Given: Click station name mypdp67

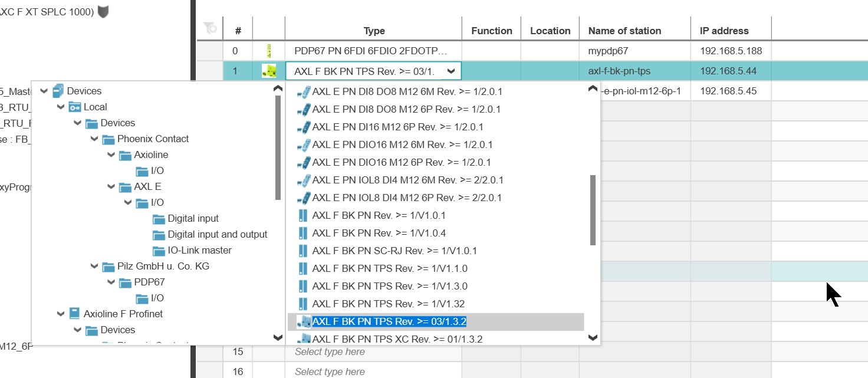Looking at the screenshot, I should (x=609, y=51).
